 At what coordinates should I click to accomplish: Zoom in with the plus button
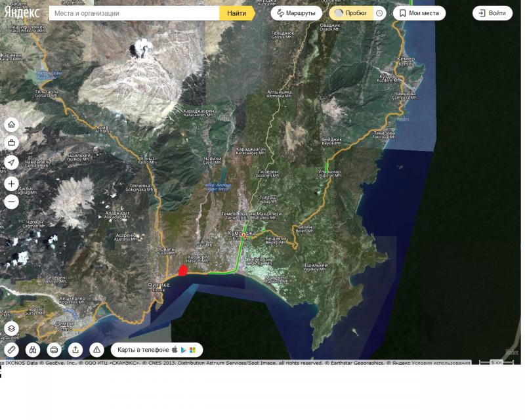(x=11, y=184)
